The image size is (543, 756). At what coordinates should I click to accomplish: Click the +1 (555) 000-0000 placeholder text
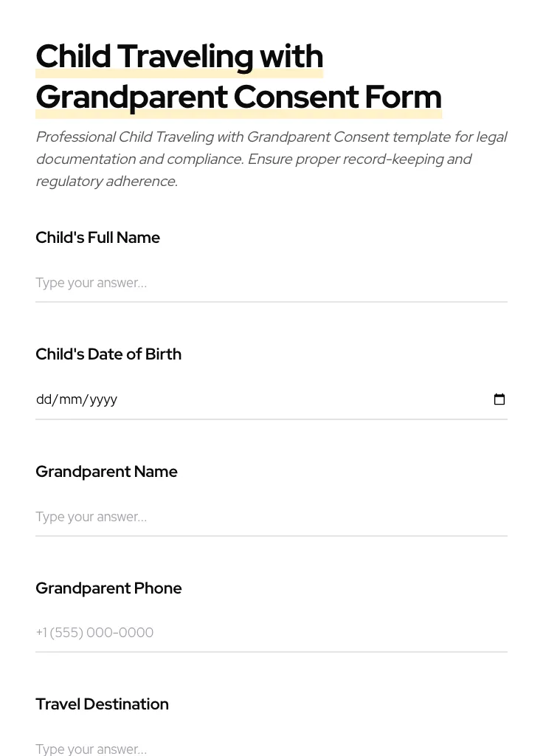click(94, 633)
